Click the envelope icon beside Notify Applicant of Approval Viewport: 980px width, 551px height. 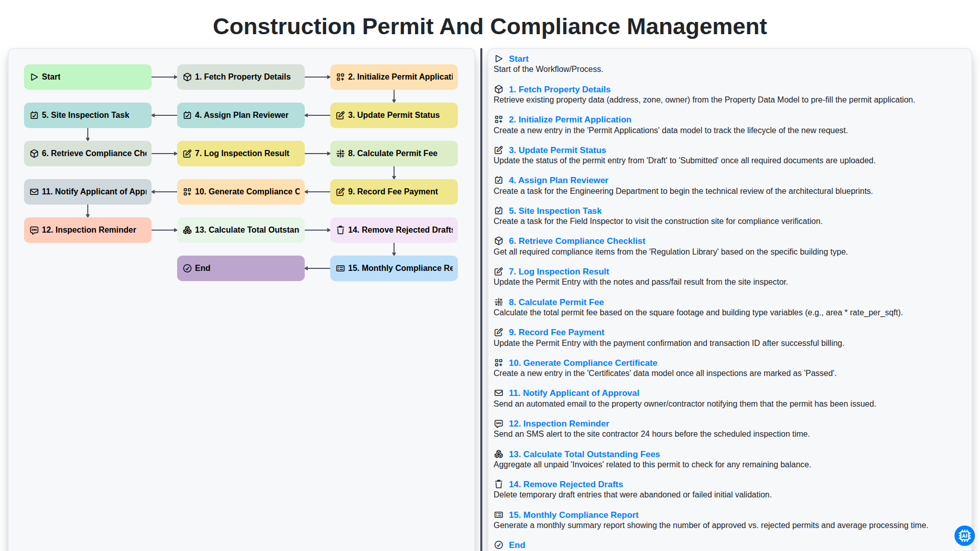499,393
